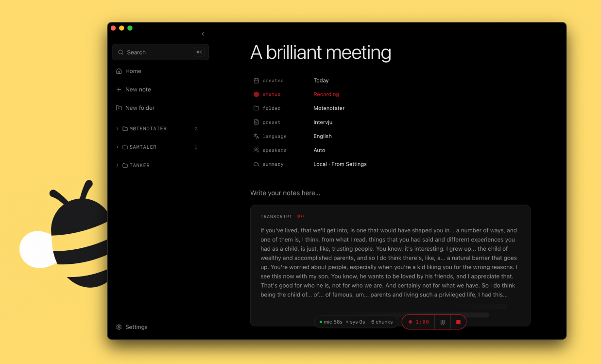Image resolution: width=601 pixels, height=364 pixels.
Task: Click the magnifier icon in Search
Action: (120, 52)
